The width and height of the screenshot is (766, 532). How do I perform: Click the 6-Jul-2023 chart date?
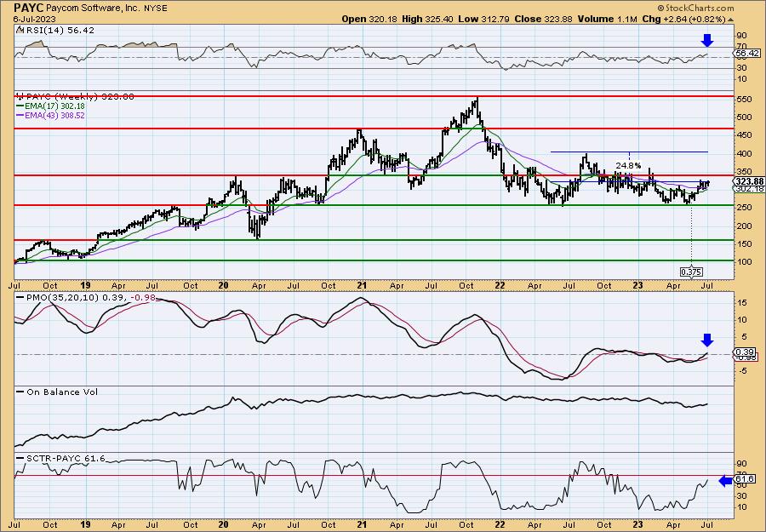pyautogui.click(x=35, y=19)
